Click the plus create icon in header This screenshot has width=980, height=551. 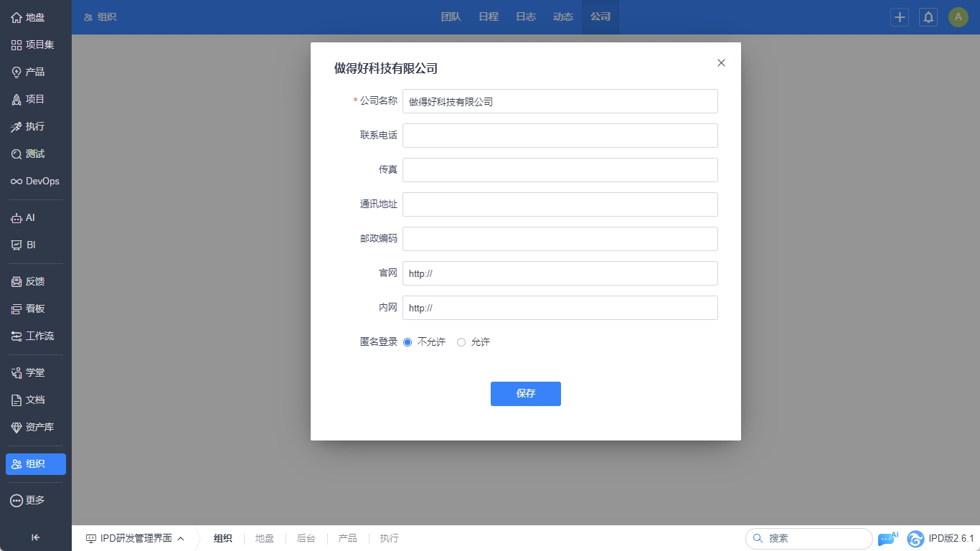point(900,17)
